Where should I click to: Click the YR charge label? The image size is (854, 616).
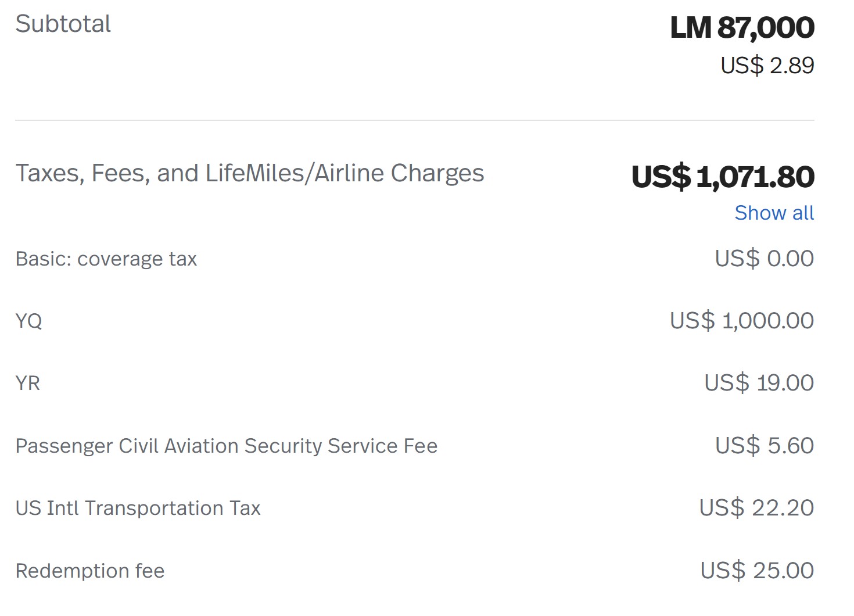[28, 384]
